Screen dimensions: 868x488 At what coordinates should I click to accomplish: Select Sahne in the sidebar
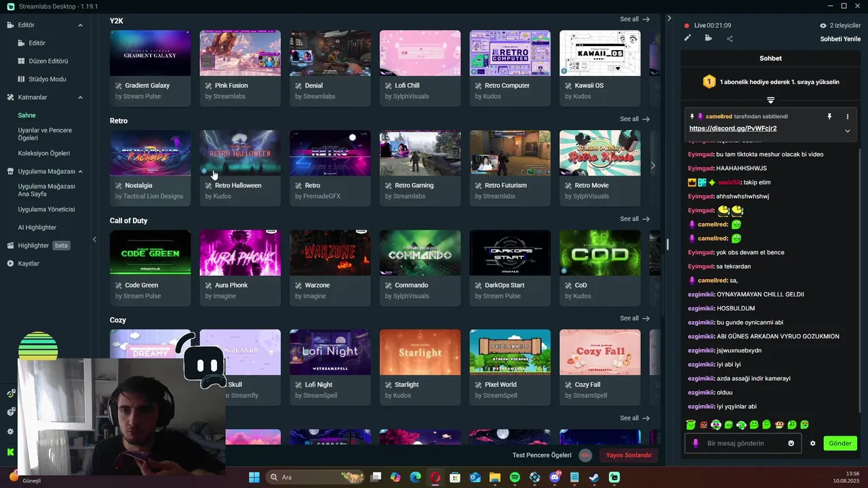tap(27, 115)
